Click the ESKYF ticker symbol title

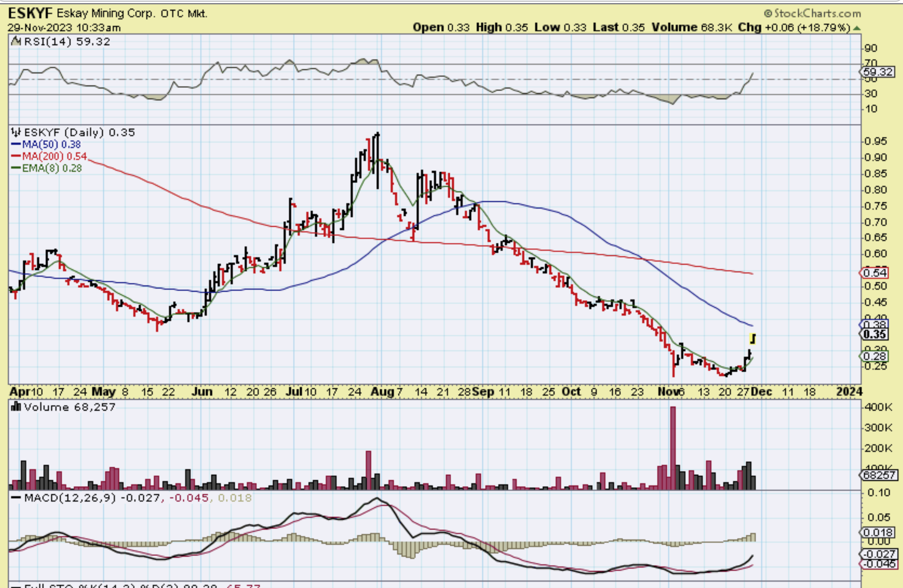pyautogui.click(x=30, y=13)
